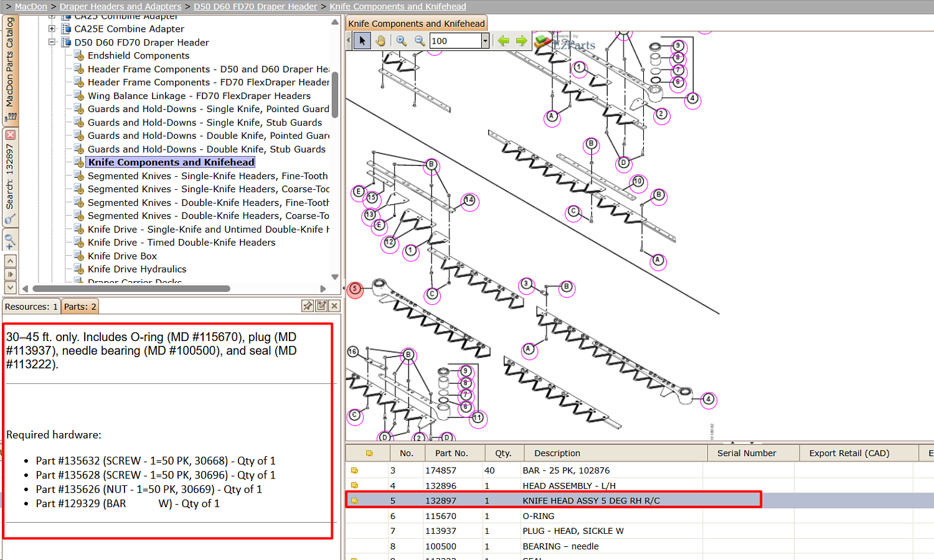Pin the notes panel
Screen dimensions: 934x560
coord(308,306)
